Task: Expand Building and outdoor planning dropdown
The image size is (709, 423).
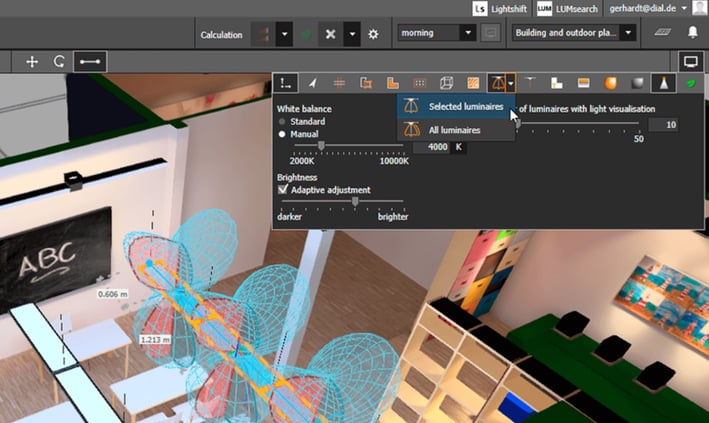Action: (x=573, y=33)
